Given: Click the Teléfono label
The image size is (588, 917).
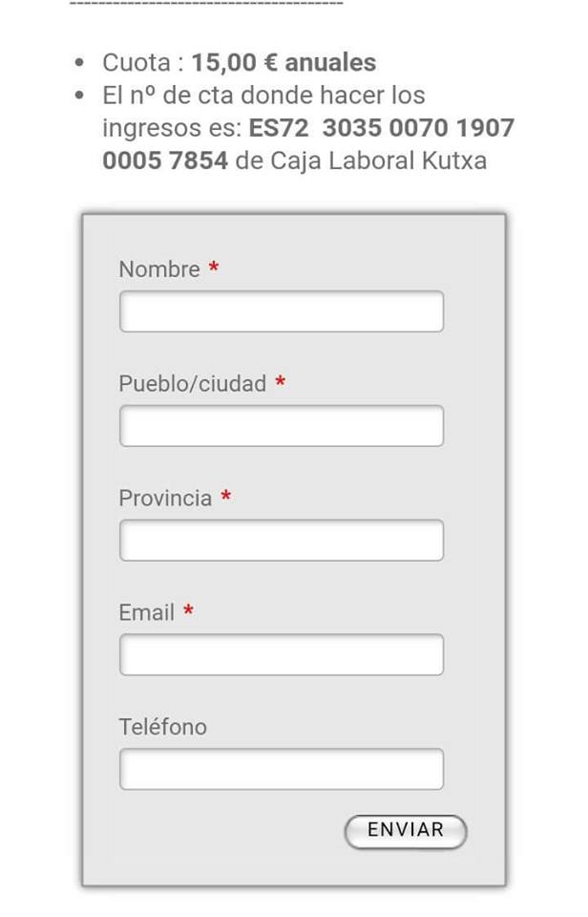Looking at the screenshot, I should pos(163,727).
